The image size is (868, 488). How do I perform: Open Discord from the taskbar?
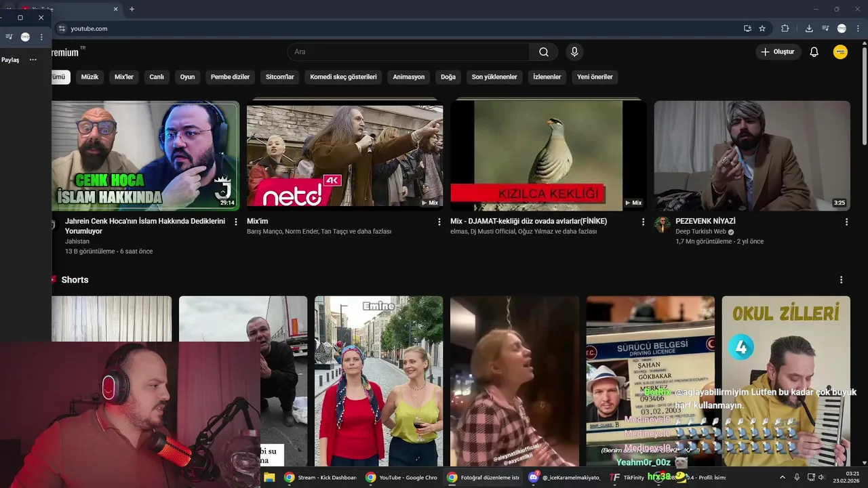click(564, 477)
